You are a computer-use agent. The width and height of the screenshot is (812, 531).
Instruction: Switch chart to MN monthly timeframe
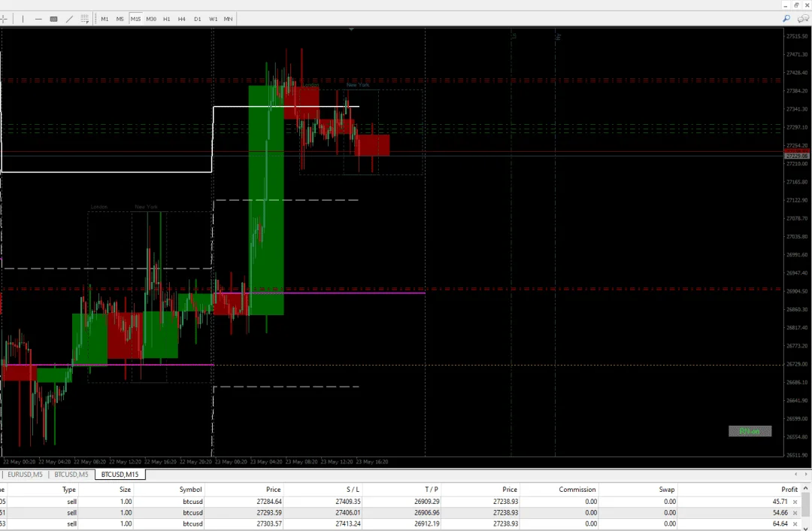pos(228,19)
